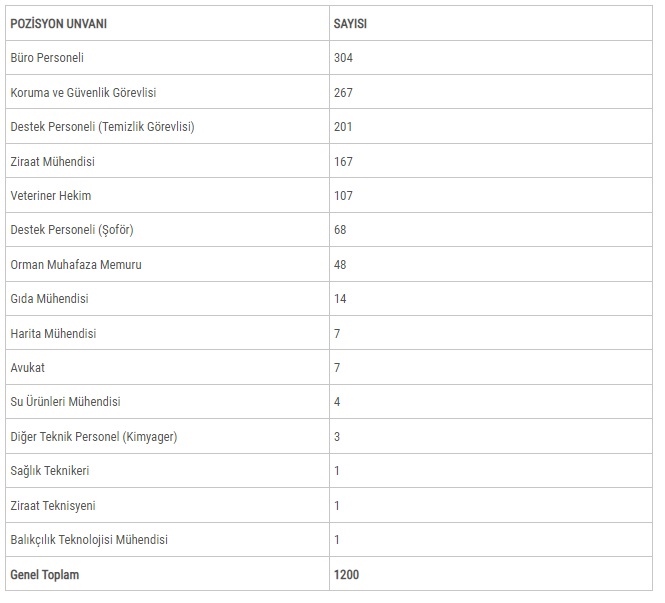The height and width of the screenshot is (603, 665).
Task: Select the Veteriner Hekim row label
Action: click(x=50, y=196)
